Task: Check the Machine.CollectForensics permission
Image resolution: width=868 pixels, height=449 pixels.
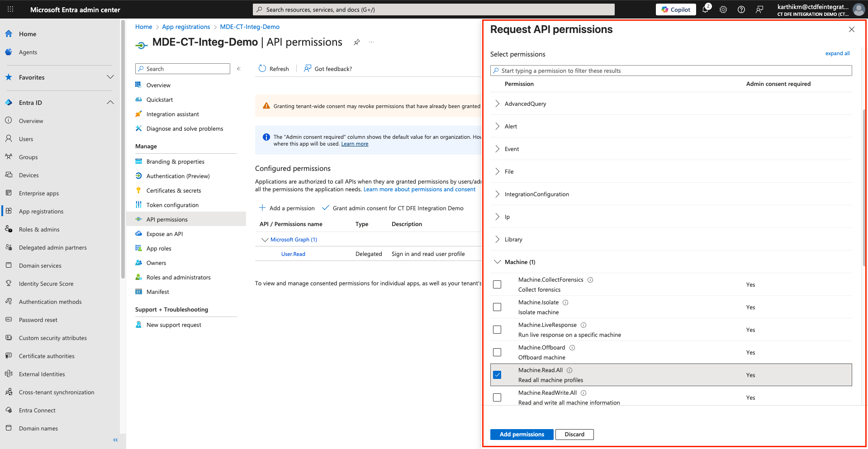Action: pyautogui.click(x=497, y=284)
